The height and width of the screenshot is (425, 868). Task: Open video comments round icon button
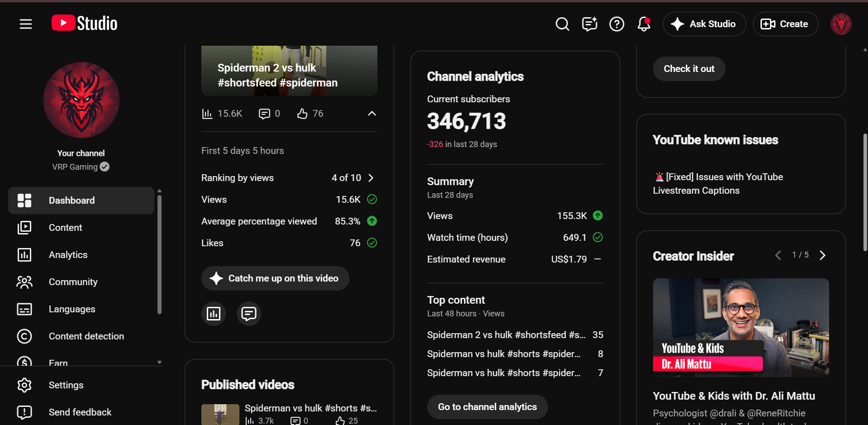(249, 314)
